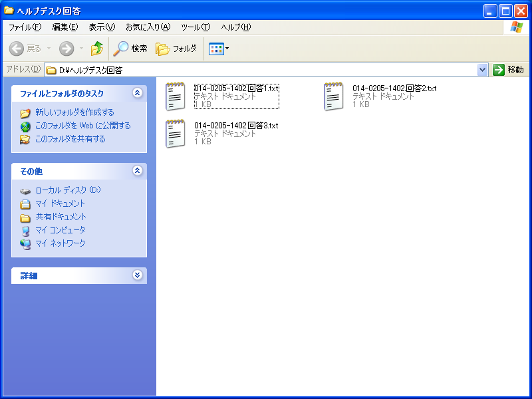532x399 pixels.
Task: Expand the address bar dropdown
Action: click(482, 70)
